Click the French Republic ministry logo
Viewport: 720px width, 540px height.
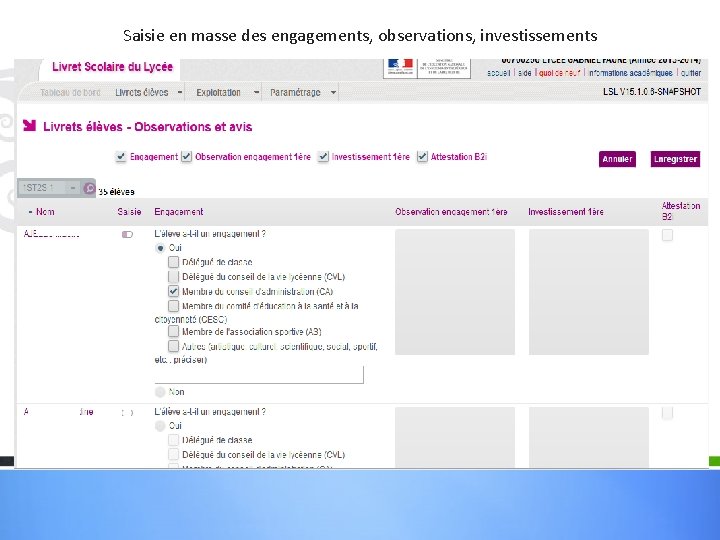[x=427, y=68]
